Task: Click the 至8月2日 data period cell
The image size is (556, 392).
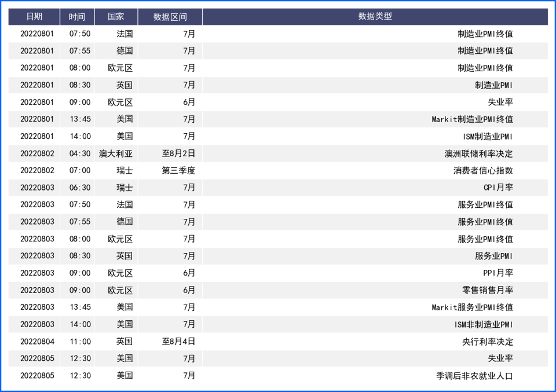Action: pos(178,153)
